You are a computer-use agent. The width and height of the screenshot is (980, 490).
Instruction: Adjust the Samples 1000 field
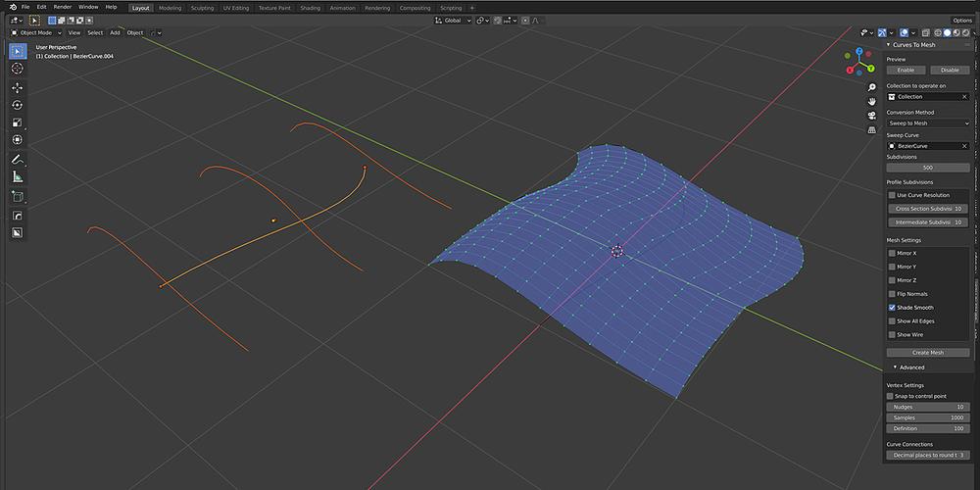click(928, 417)
